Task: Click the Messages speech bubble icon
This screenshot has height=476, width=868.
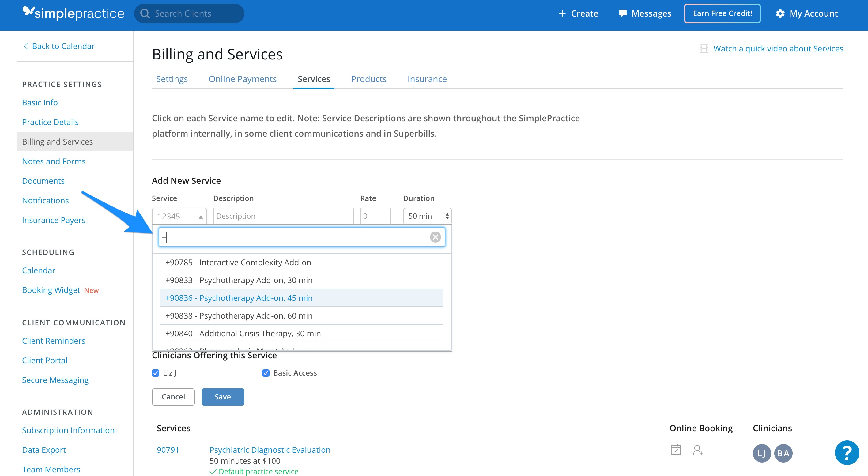Action: [x=623, y=13]
